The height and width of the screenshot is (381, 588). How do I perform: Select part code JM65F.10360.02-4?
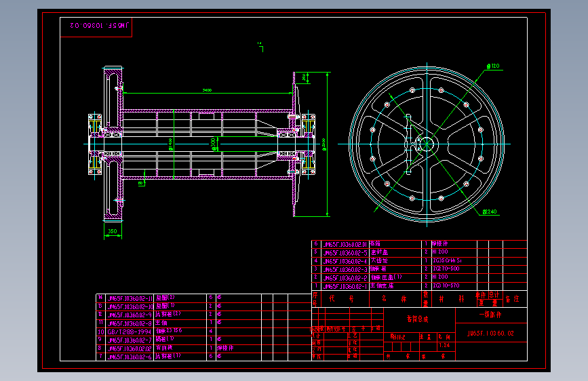345,262
